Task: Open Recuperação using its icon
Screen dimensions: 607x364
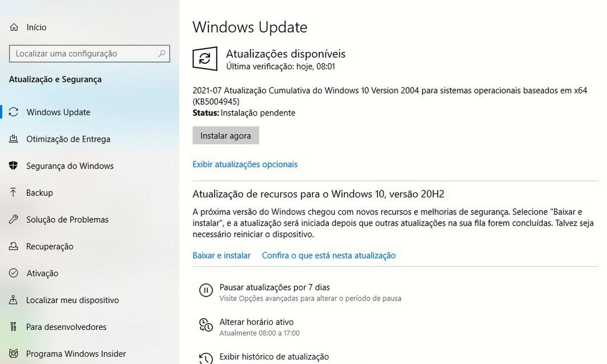Action: (x=13, y=246)
